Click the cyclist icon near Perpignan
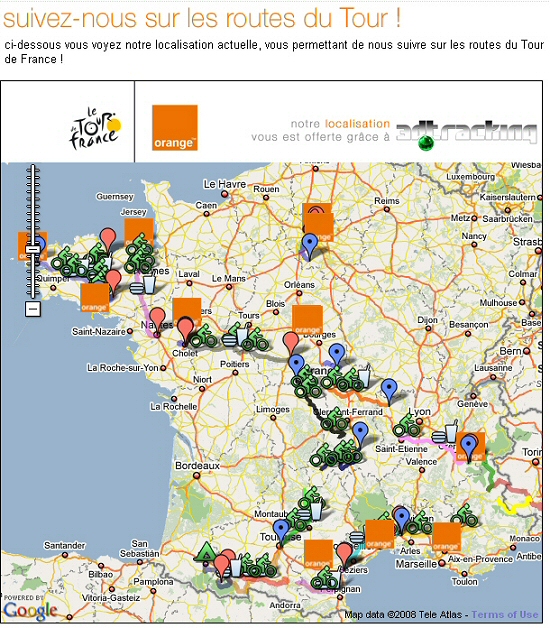 tap(325, 579)
